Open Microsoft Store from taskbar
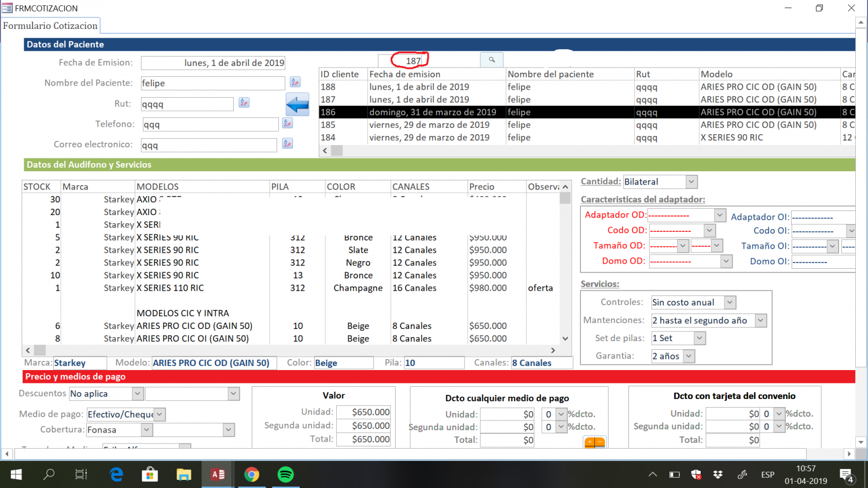868x488 pixels. (150, 475)
